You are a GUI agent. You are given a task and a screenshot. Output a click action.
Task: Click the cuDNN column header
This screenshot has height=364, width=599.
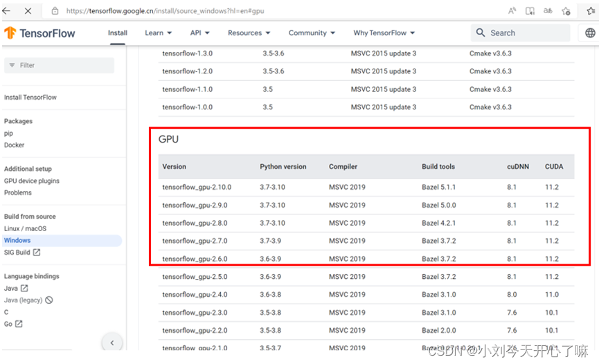518,167
